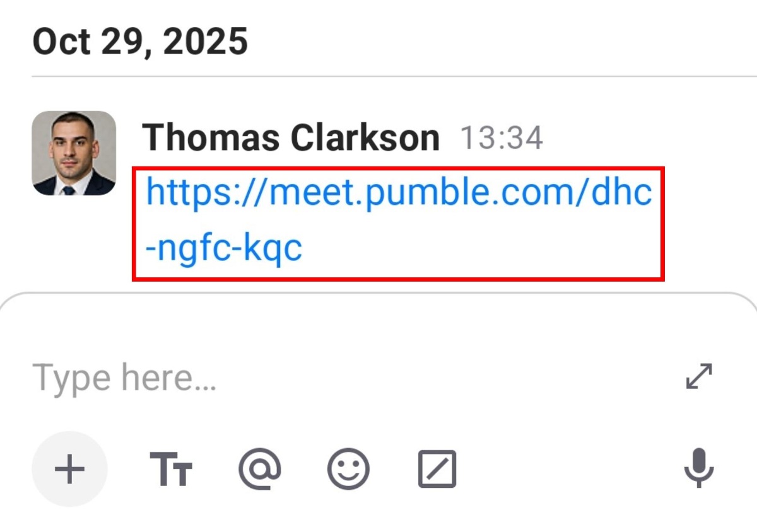The height and width of the screenshot is (532, 757).
Task: Tap the diagonal arrows enlarge icon
Action: [699, 376]
